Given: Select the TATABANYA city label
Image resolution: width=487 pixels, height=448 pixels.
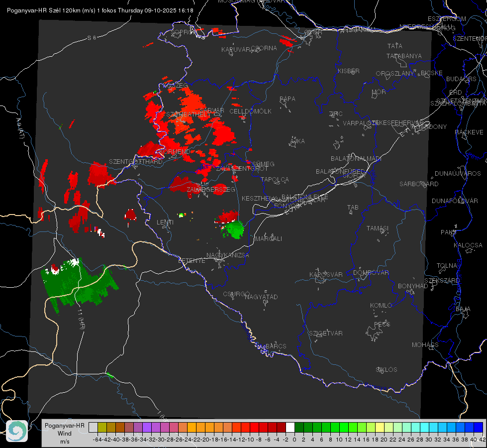Looking at the screenshot, I should click(404, 56).
